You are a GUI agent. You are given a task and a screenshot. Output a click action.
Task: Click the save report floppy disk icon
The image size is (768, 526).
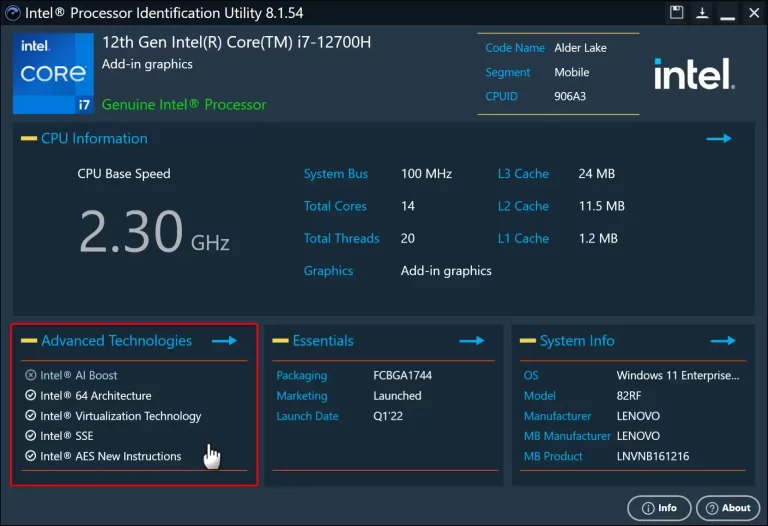tap(676, 12)
